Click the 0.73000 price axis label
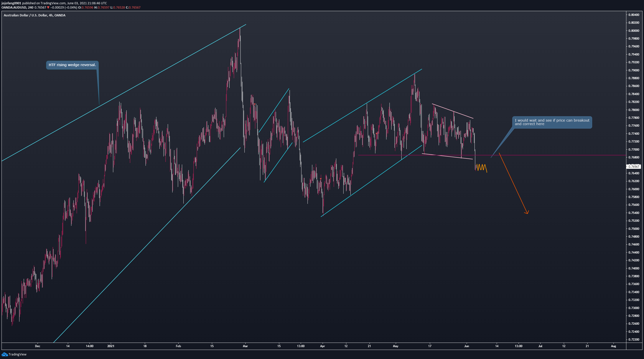The image size is (644, 359). [634, 308]
